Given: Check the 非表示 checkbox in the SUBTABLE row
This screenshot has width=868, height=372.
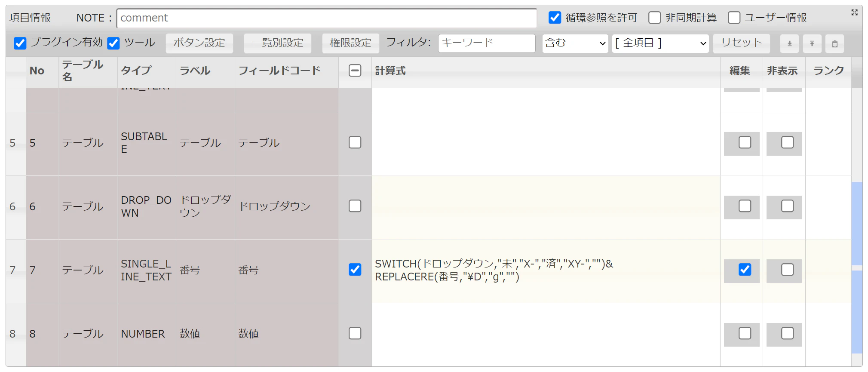Looking at the screenshot, I should (x=787, y=142).
